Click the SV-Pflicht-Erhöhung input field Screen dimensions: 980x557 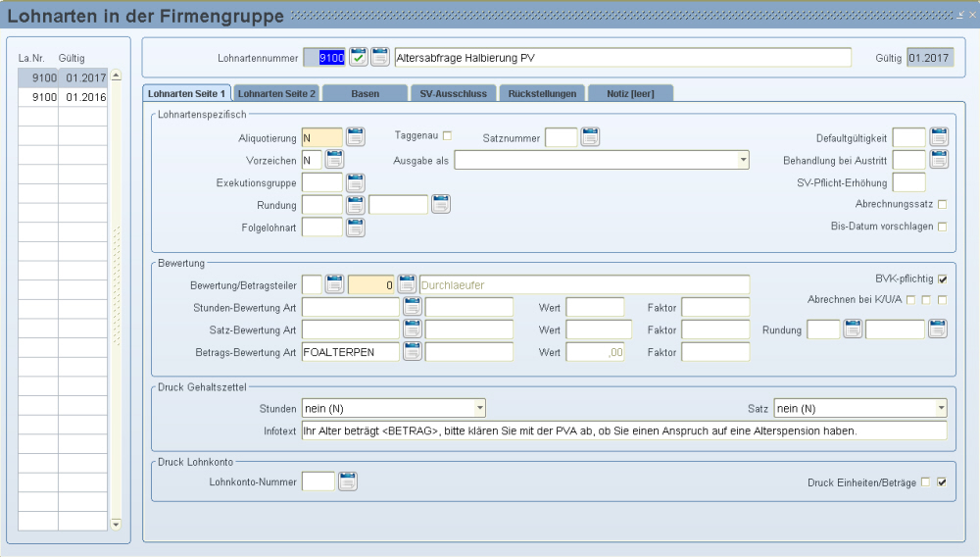908,182
